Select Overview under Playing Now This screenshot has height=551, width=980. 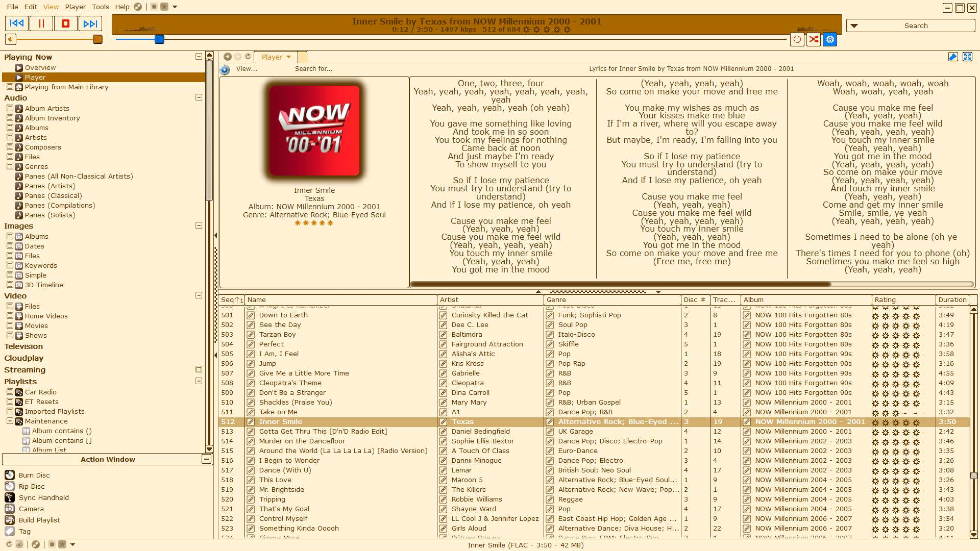point(40,68)
